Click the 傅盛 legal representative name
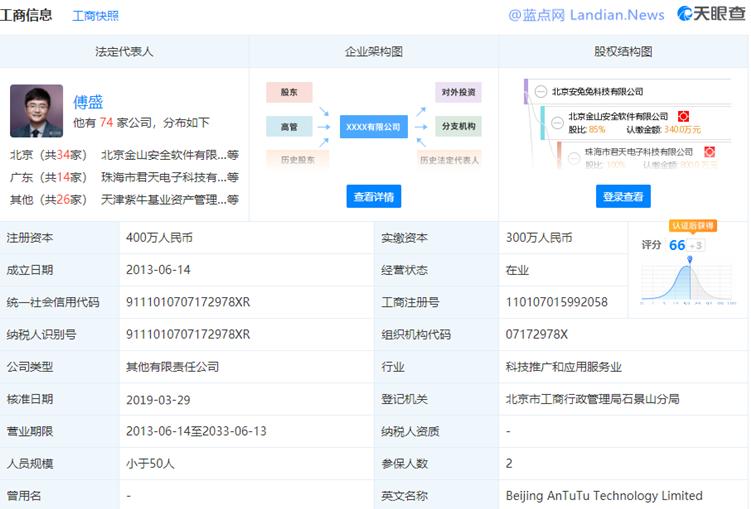 click(88, 102)
